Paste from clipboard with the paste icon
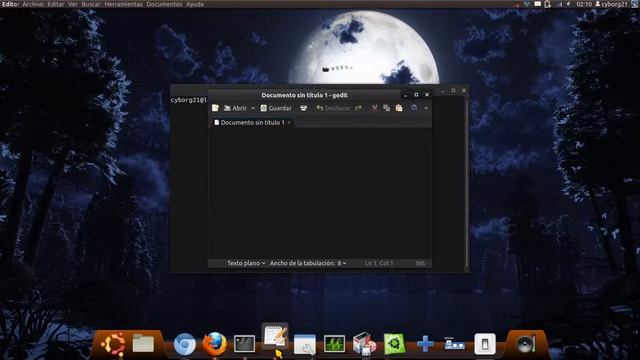 pos(399,108)
